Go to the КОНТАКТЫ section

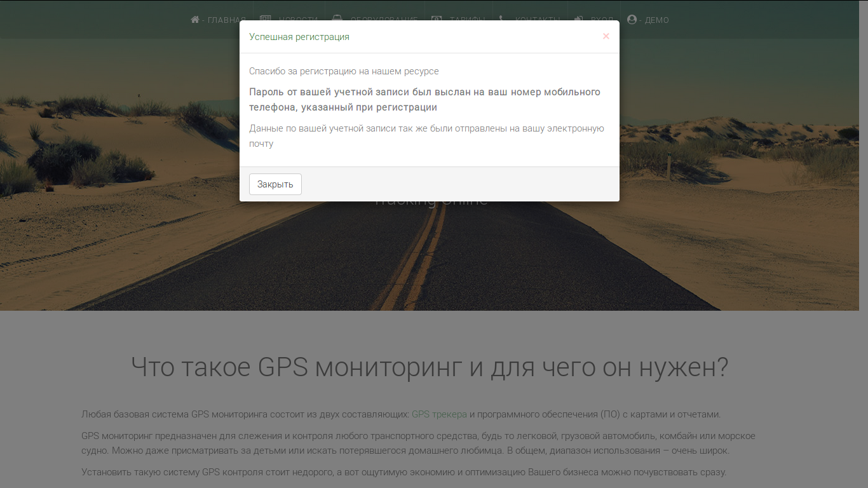coord(539,19)
